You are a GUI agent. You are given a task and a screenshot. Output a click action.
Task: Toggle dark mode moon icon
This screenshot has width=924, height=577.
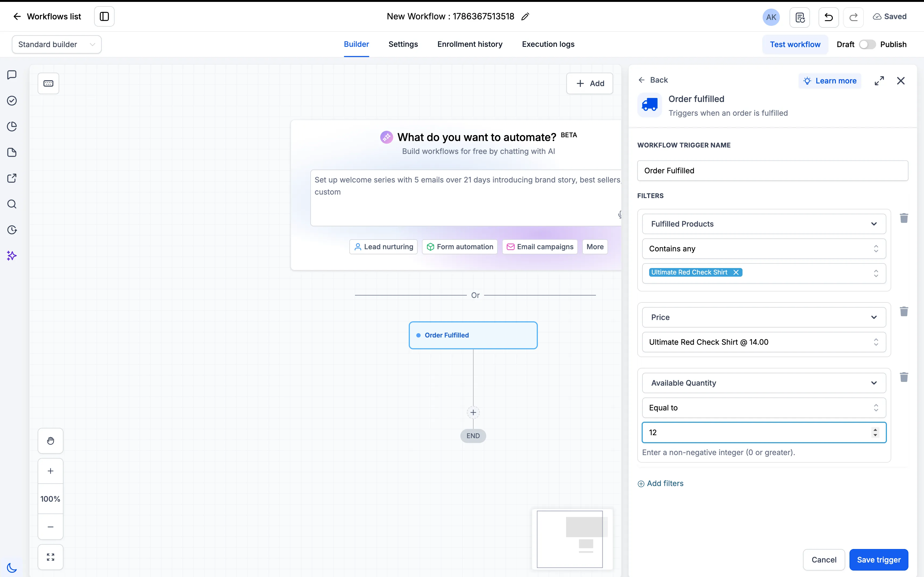pos(12,568)
